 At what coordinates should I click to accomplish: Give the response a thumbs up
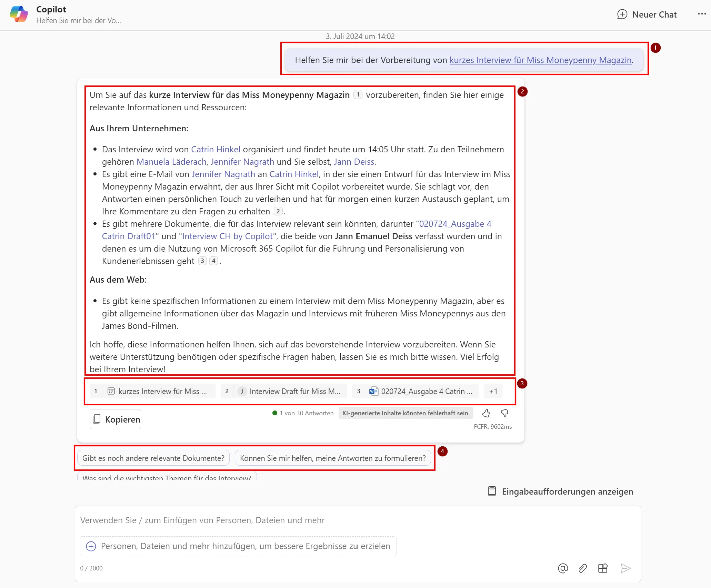[486, 413]
